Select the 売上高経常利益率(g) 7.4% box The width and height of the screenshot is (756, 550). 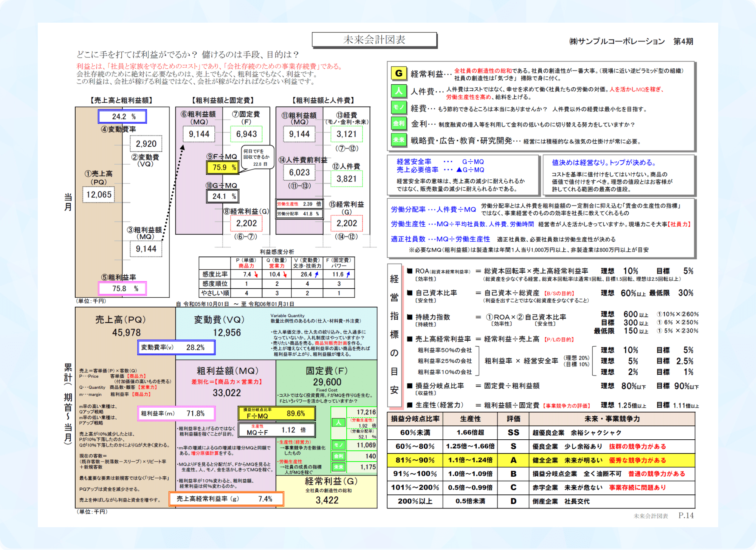(226, 499)
